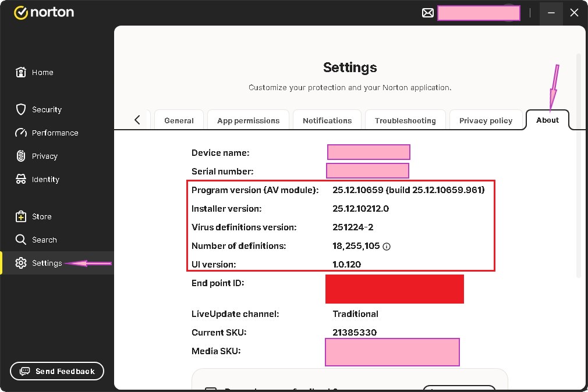Image resolution: width=588 pixels, height=392 pixels.
Task: View the Privacy policy tab
Action: pyautogui.click(x=486, y=120)
